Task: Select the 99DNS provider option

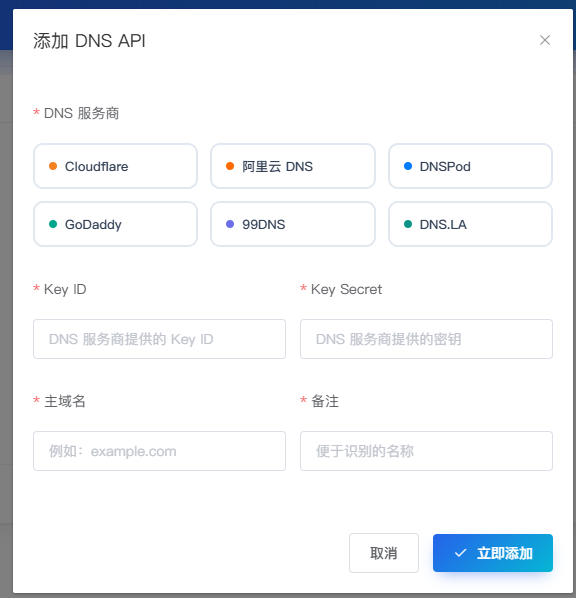Action: point(293,224)
